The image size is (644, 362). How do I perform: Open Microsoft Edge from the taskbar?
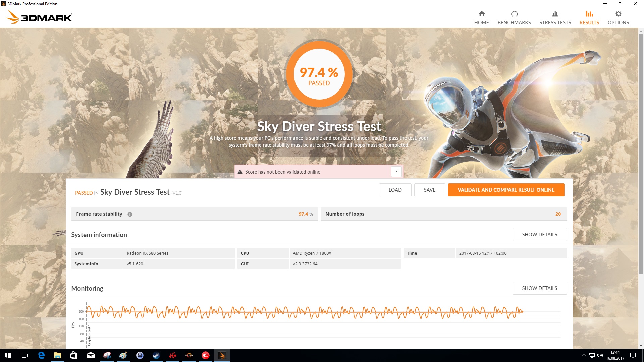point(41,355)
